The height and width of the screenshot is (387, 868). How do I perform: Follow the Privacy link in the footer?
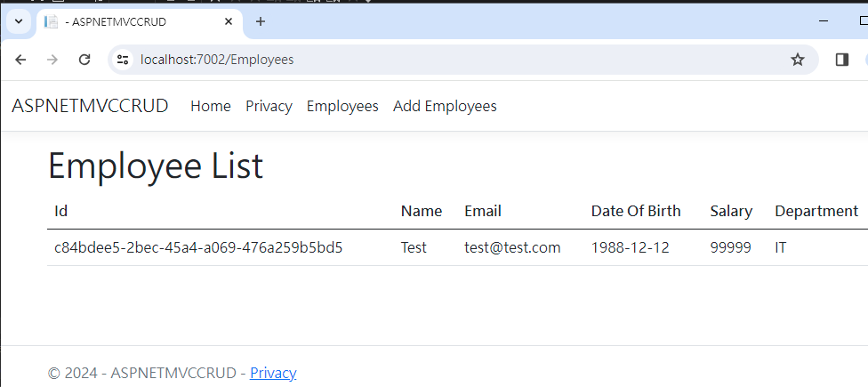[273, 373]
